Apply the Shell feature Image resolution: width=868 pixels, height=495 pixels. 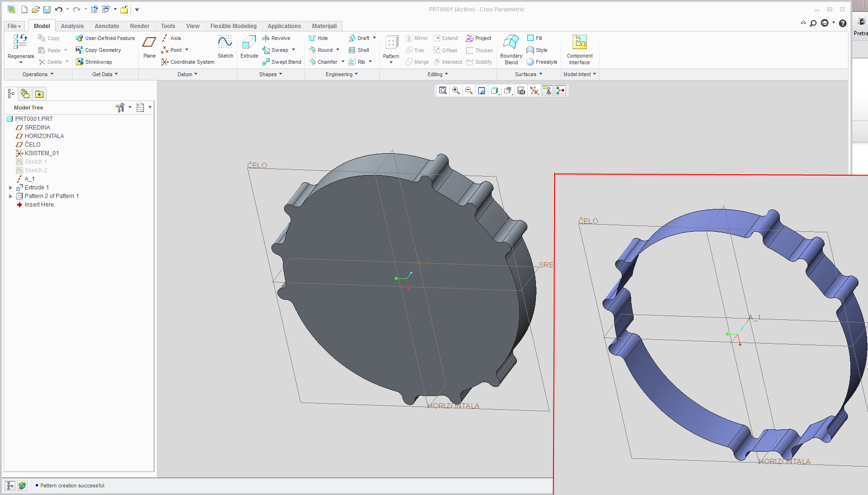click(359, 50)
